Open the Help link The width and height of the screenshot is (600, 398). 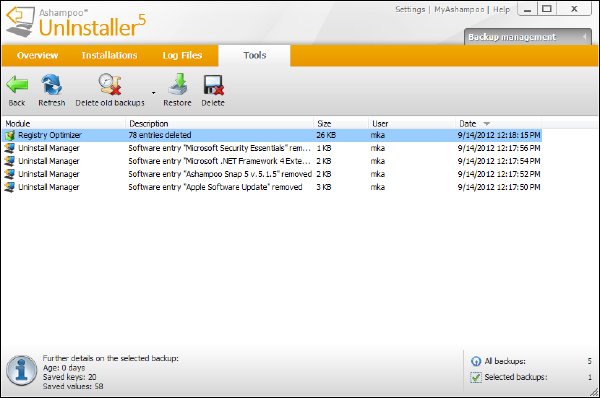point(501,10)
